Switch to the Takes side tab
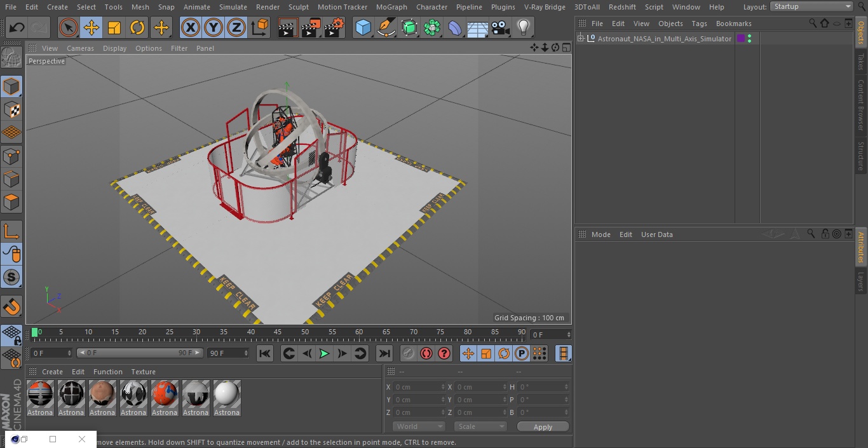 [861, 62]
